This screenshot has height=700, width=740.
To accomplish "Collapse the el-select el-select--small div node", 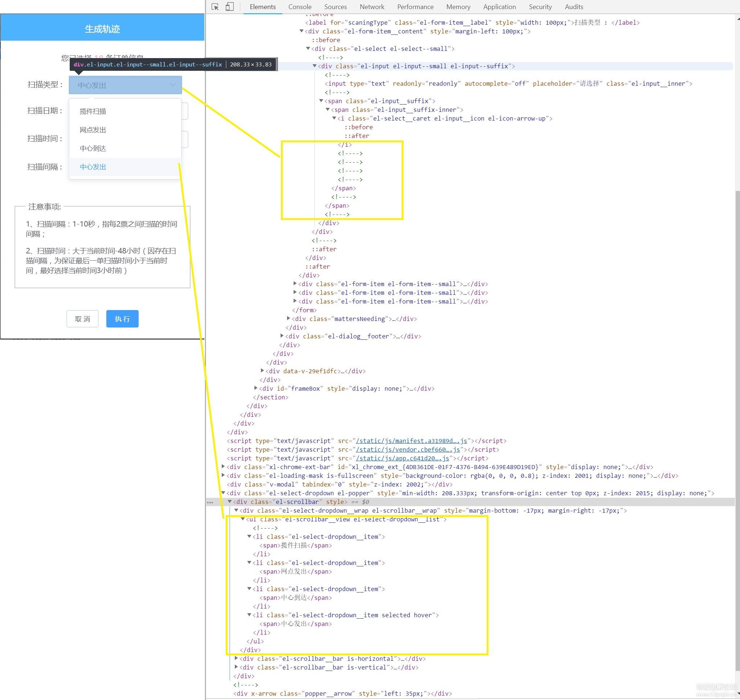I will pos(308,49).
